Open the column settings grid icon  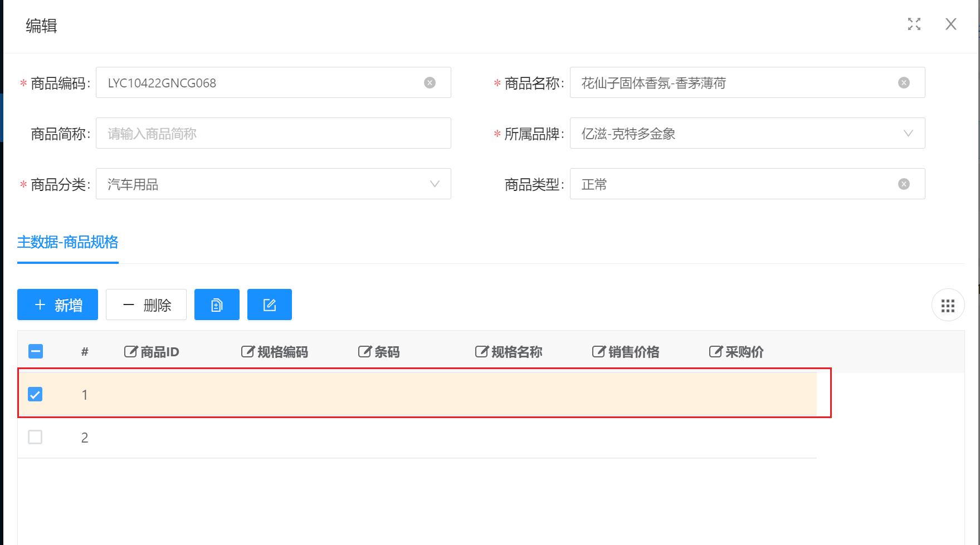948,305
